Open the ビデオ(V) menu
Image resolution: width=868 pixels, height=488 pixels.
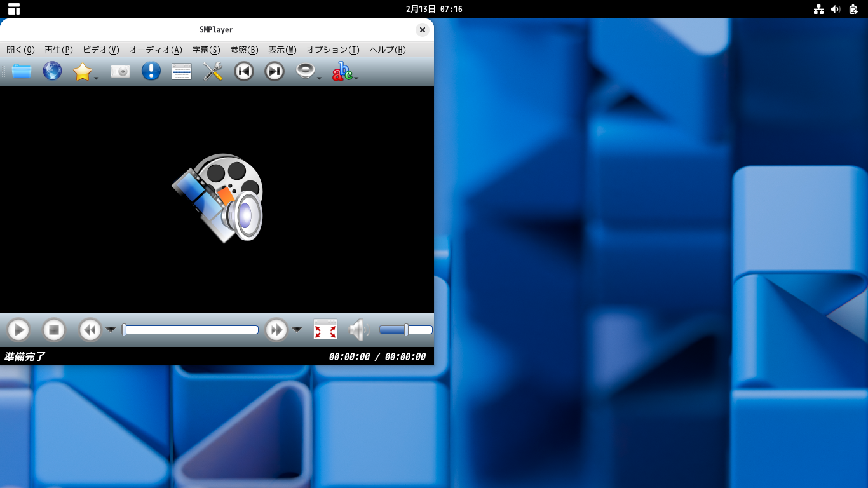tap(101, 50)
